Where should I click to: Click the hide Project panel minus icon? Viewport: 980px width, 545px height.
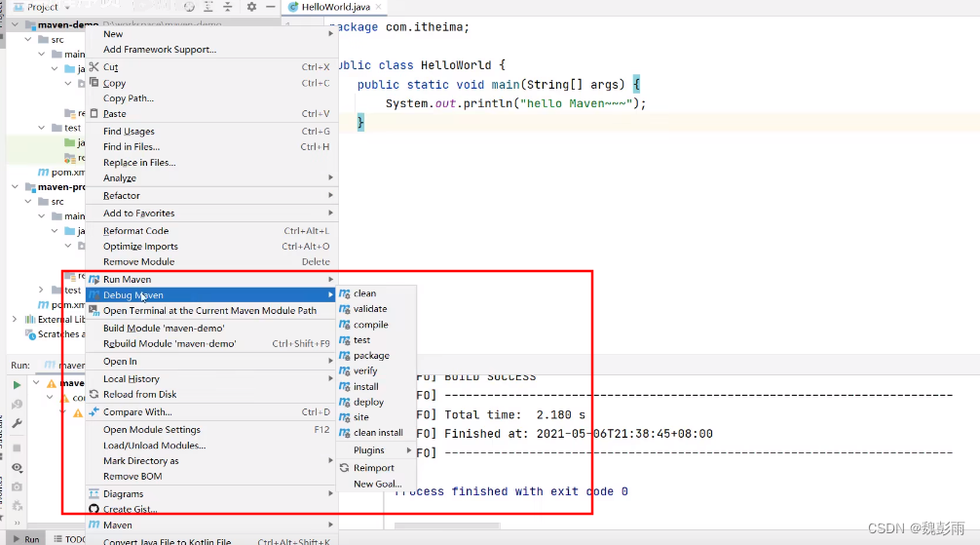[x=270, y=7]
